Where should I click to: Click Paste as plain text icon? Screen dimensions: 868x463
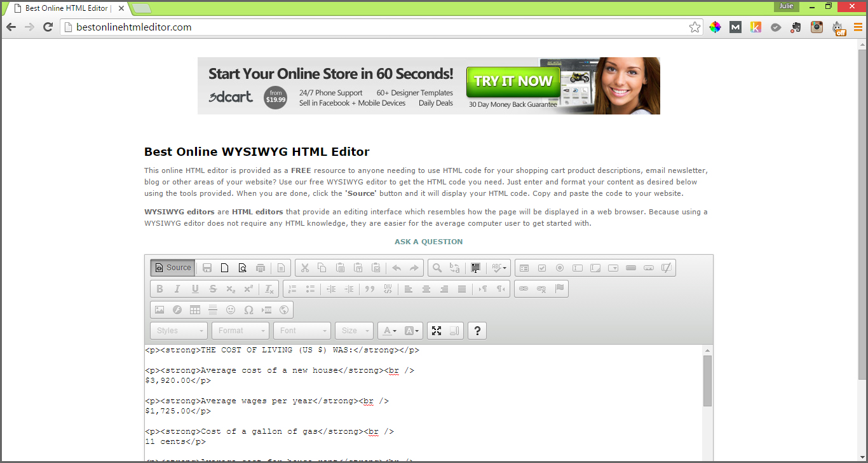(x=358, y=268)
